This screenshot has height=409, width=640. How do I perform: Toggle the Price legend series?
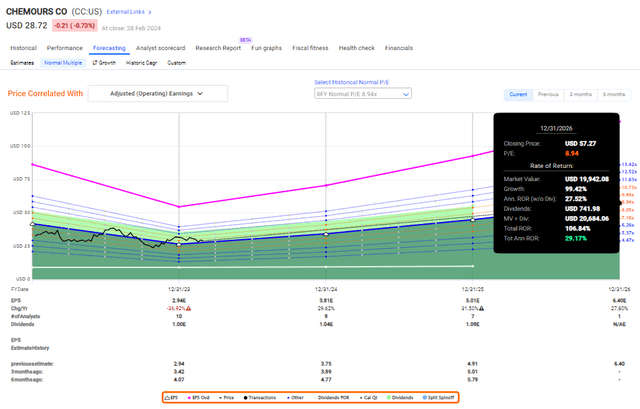click(227, 398)
